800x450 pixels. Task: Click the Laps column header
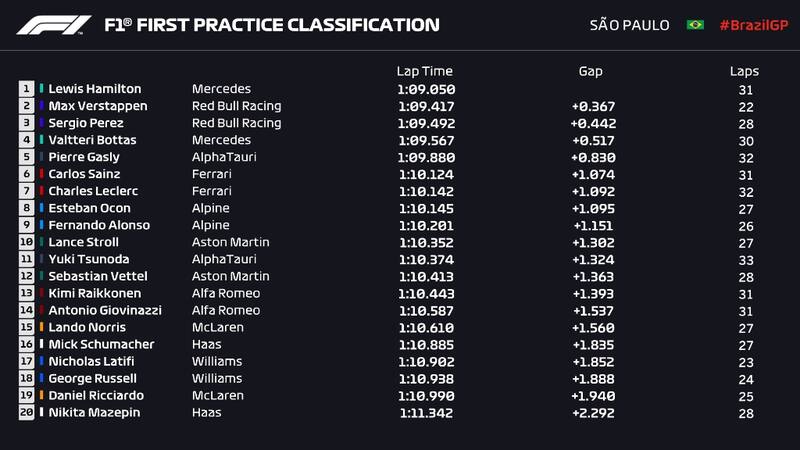(x=744, y=71)
